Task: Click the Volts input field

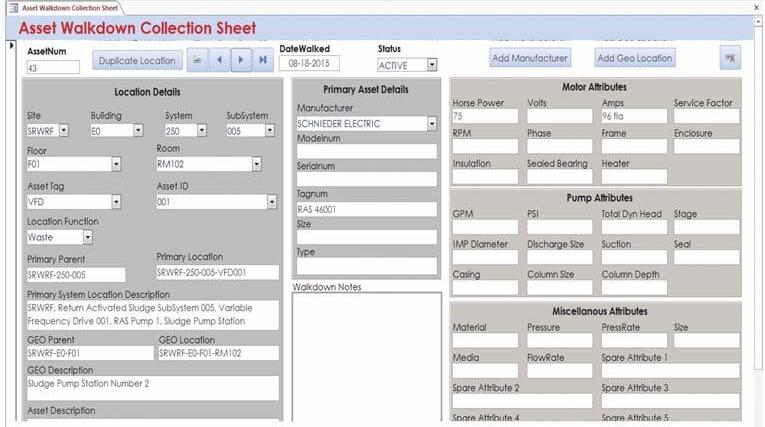Action: point(560,116)
